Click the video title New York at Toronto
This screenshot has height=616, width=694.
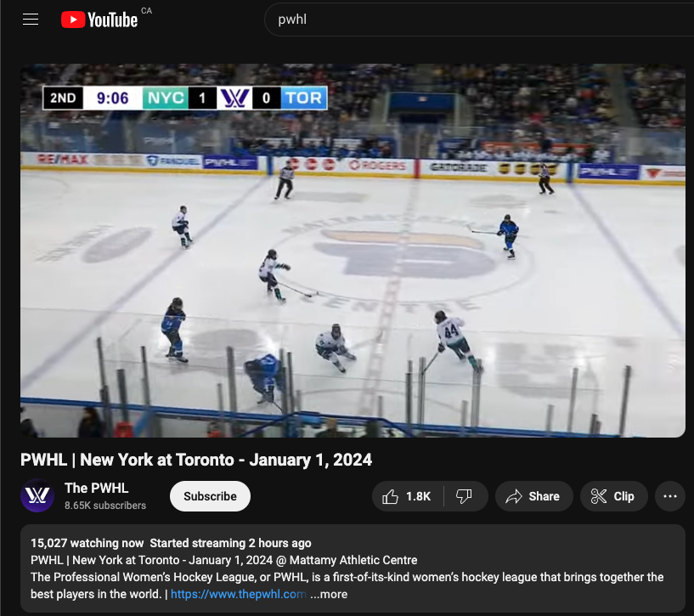196,461
